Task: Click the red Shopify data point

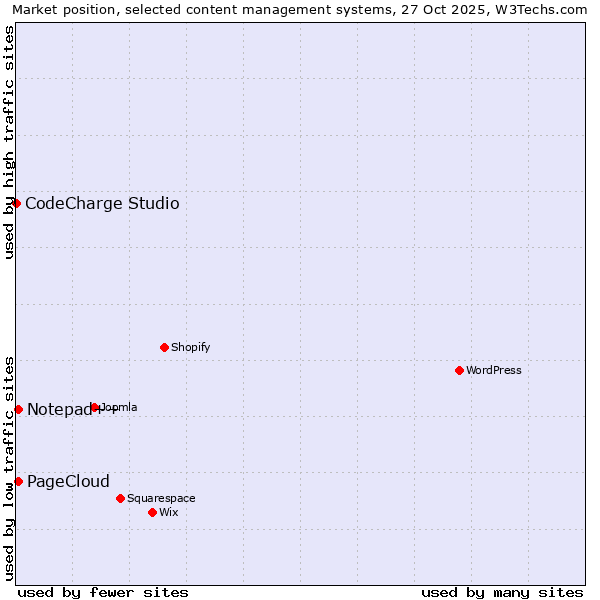Action: pos(164,347)
